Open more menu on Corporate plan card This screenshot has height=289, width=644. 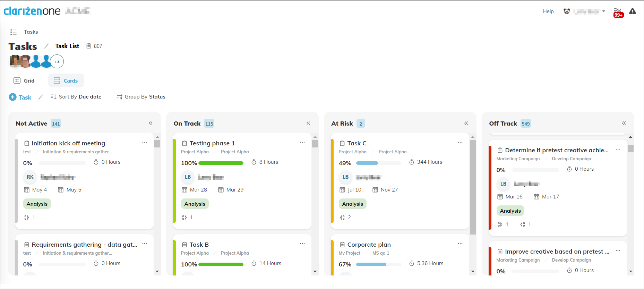tap(460, 244)
